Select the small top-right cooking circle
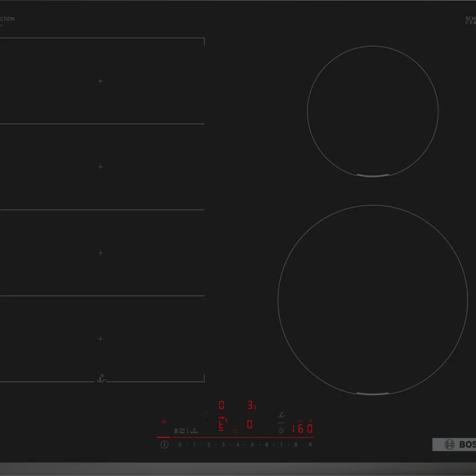Viewport: 476px width, 476px height. point(372,111)
